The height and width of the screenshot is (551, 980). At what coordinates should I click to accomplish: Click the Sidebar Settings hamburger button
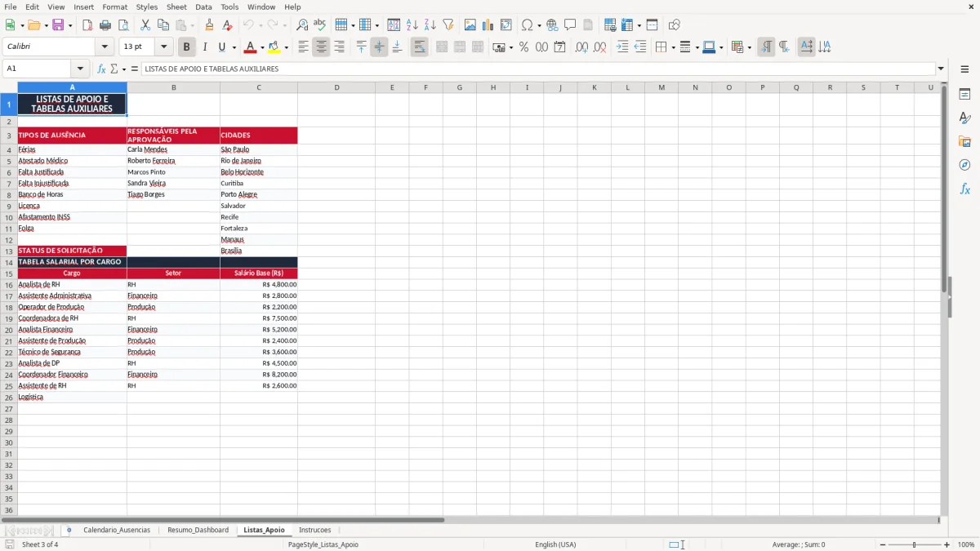pyautogui.click(x=964, y=71)
